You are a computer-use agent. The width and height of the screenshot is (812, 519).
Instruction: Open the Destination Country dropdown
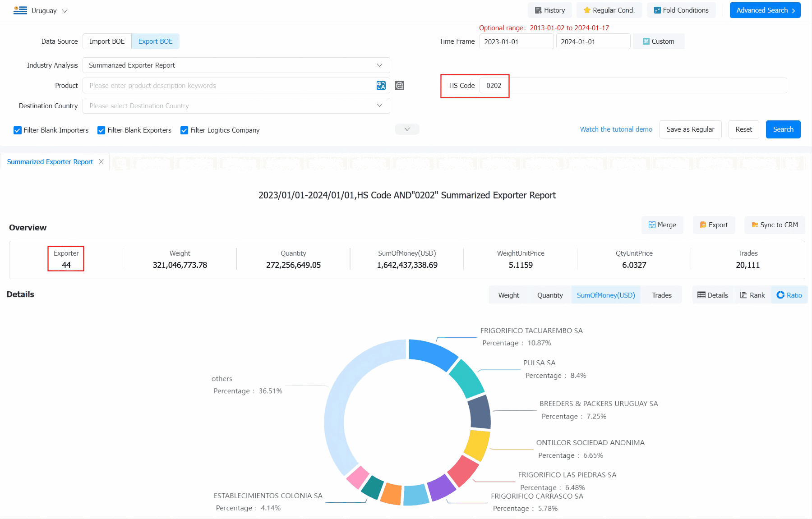point(236,106)
